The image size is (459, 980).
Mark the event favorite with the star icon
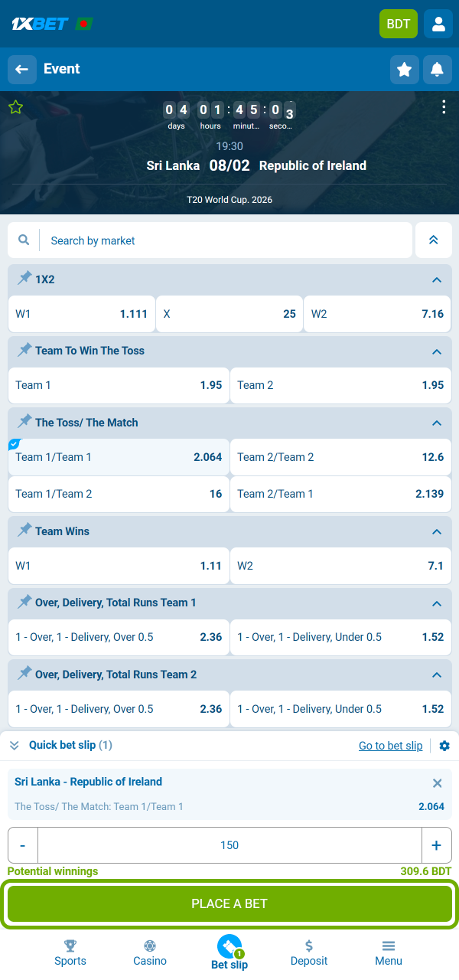(x=405, y=69)
